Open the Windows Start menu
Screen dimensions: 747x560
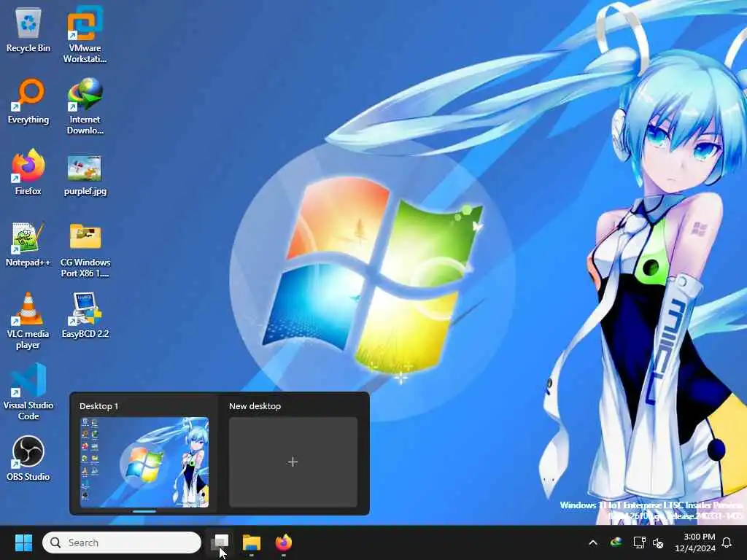pyautogui.click(x=23, y=542)
